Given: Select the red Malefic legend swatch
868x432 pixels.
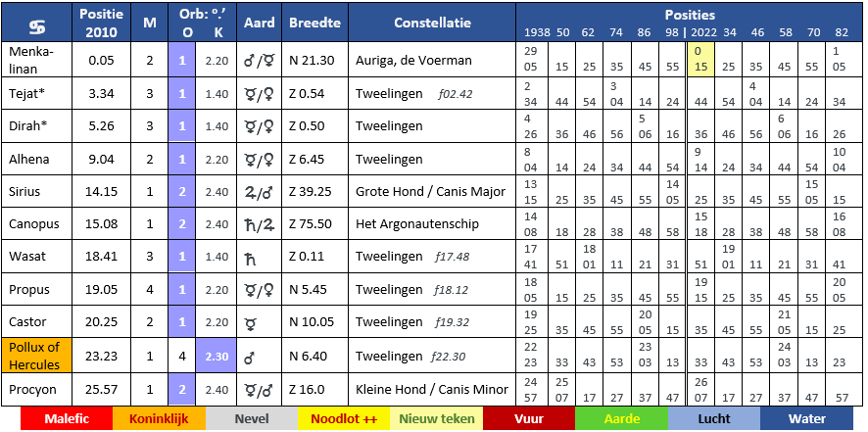Looking at the screenshot, I should [x=67, y=418].
